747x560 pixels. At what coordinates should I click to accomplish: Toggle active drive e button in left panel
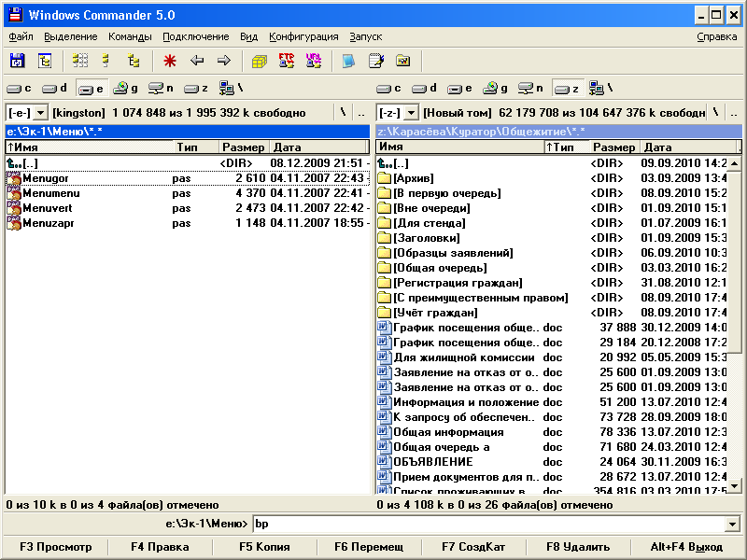(x=91, y=88)
